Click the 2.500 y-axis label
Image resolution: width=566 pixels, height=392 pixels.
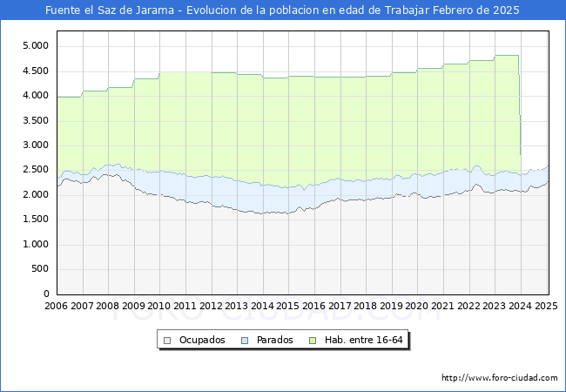(x=36, y=170)
